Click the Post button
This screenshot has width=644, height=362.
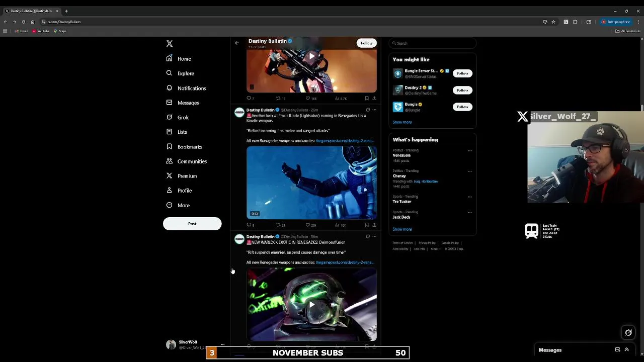(192, 224)
